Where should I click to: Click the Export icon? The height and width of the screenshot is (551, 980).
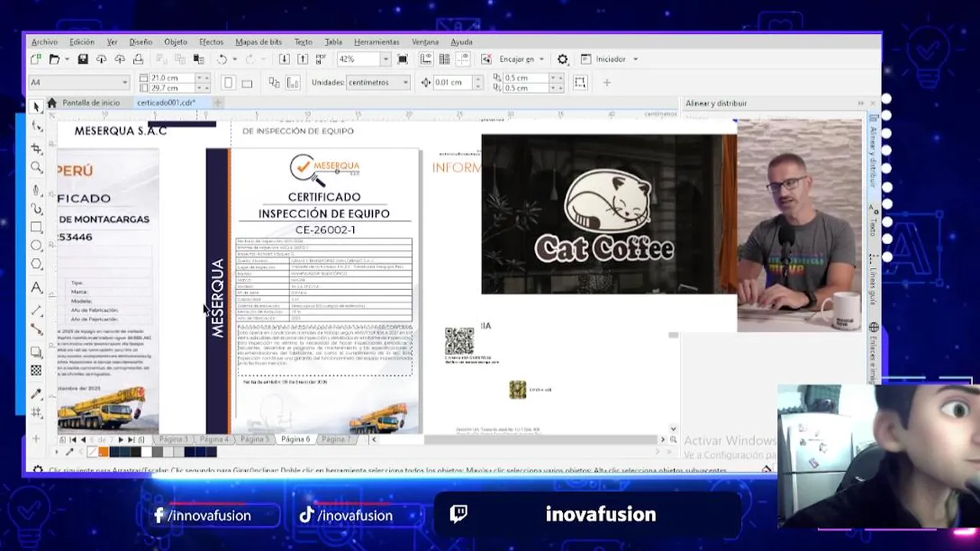pyautogui.click(x=302, y=59)
